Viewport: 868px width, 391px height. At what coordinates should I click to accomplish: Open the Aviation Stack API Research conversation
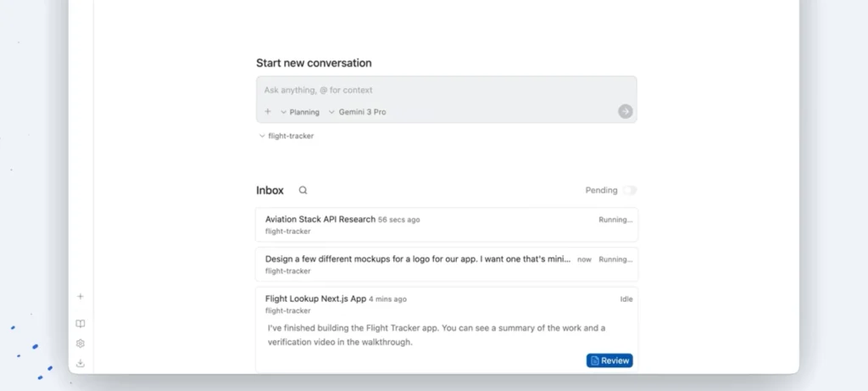point(320,220)
